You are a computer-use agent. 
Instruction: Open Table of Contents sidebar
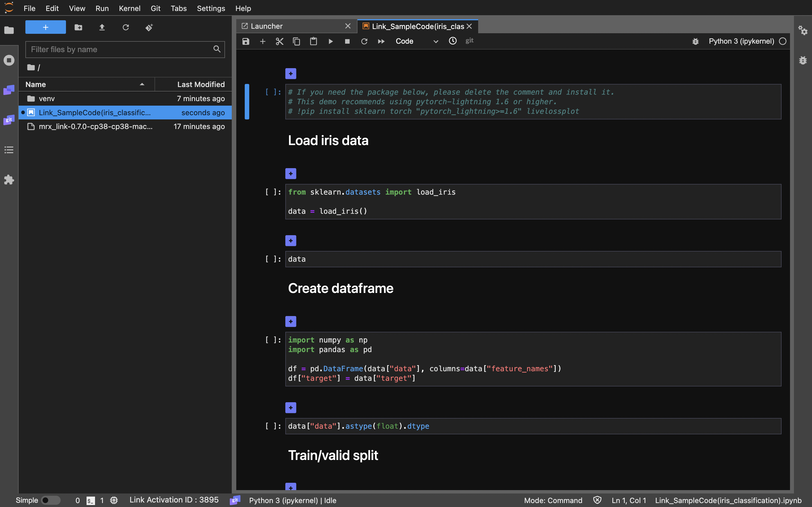click(9, 150)
